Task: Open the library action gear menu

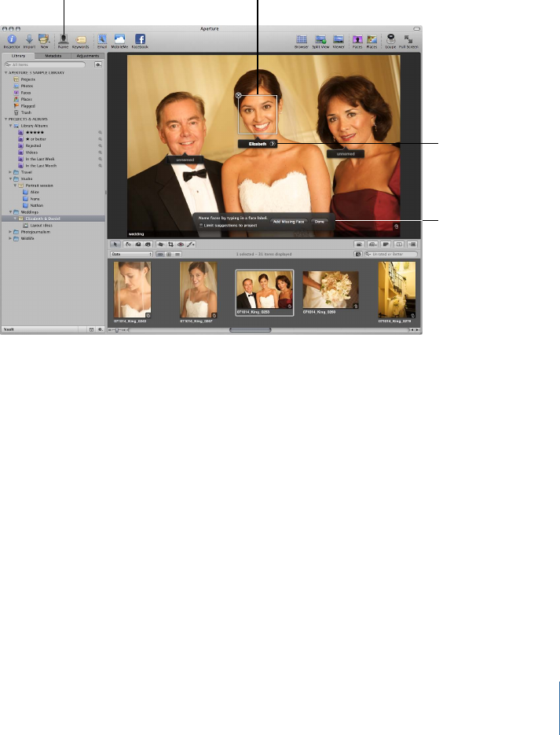Action: (98, 64)
